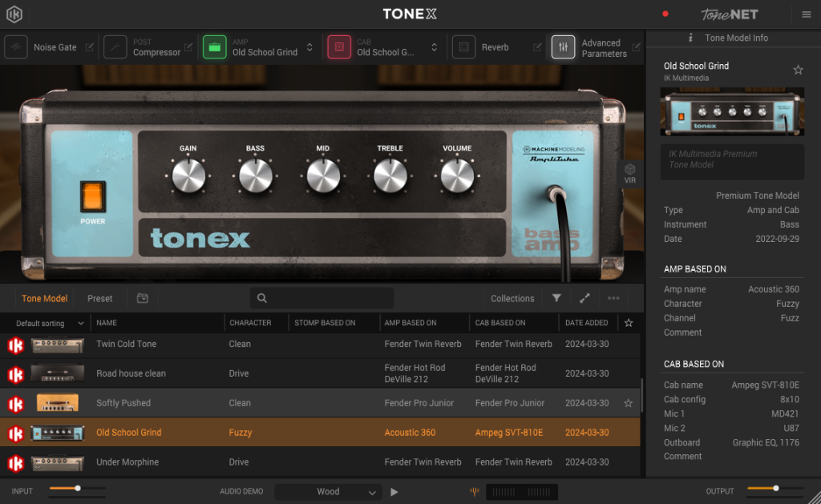Click the Tone Model Info icon
This screenshot has width=821, height=504.
tap(690, 38)
